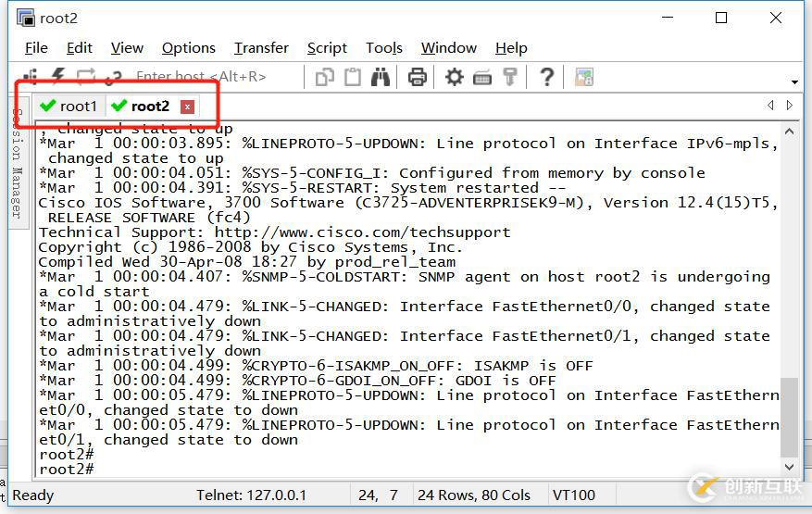This screenshot has height=514, width=812.
Task: Click the Print toolbar icon
Action: click(x=418, y=77)
